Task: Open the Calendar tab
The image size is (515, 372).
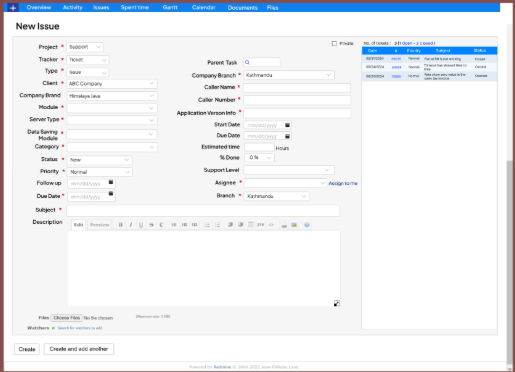Action: click(x=203, y=7)
